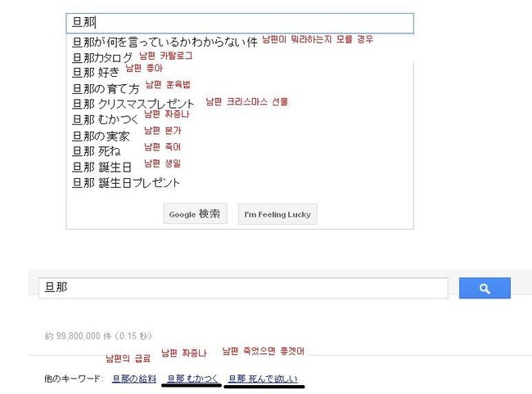Choose the 旦那の実家 suggestion
Viewport: 532px width, 394px height.
101,137
